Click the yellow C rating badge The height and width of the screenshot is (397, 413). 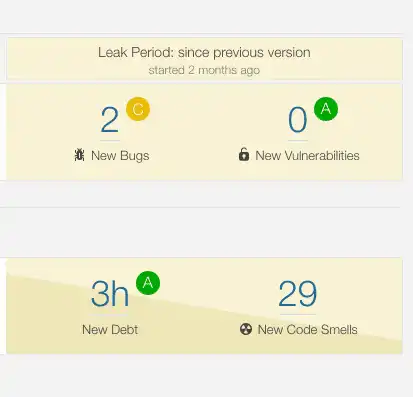click(138, 109)
